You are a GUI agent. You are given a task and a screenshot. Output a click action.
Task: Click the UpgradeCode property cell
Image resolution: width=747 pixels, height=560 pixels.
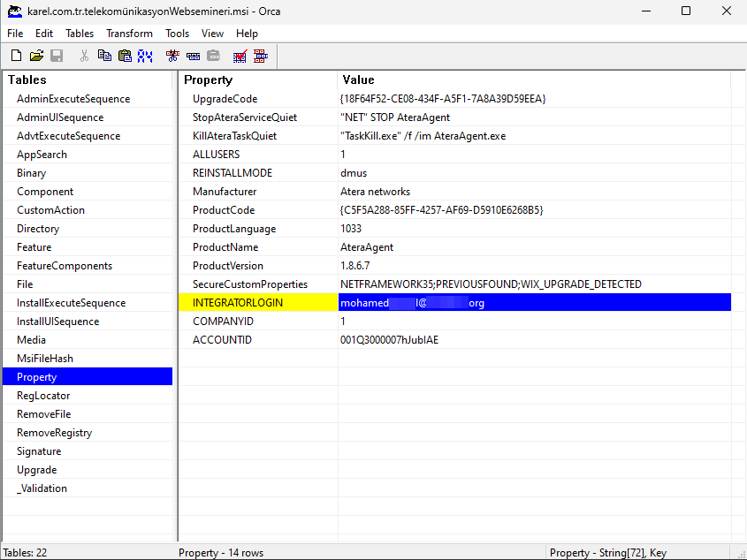[x=258, y=99]
